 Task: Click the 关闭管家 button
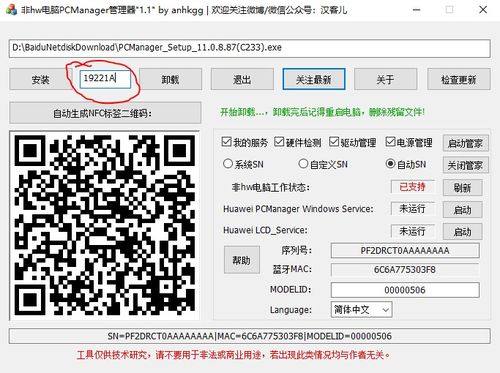pos(466,165)
